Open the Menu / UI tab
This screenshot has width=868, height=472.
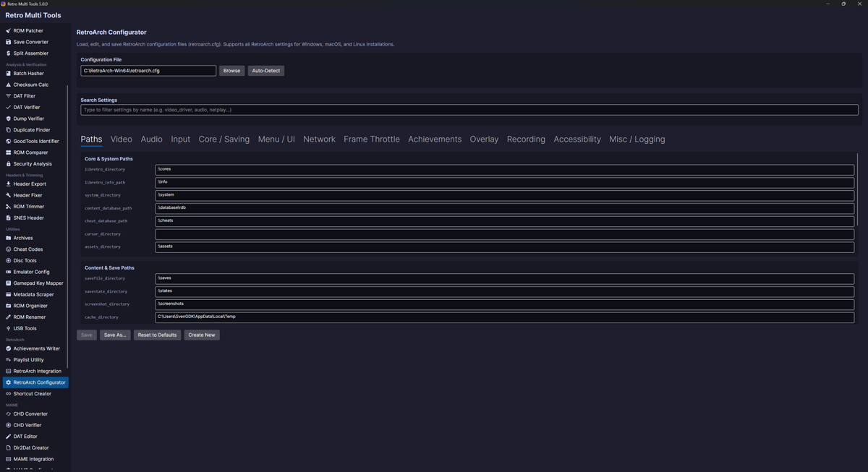click(276, 140)
